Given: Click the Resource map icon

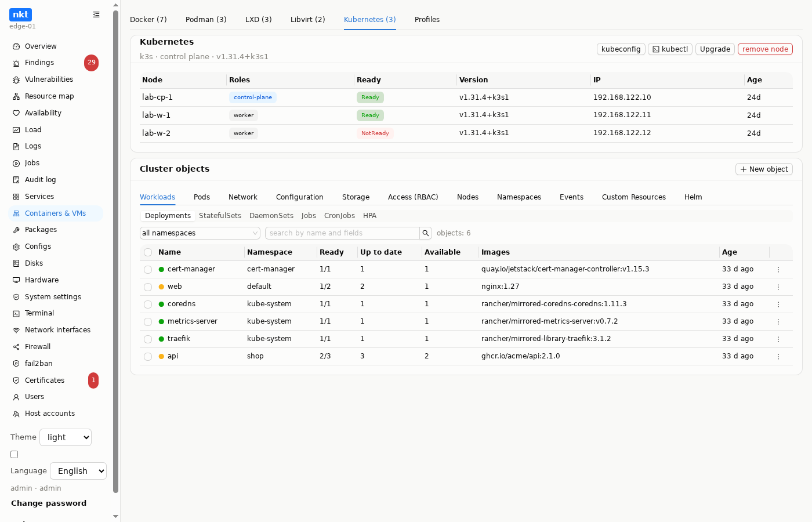Looking at the screenshot, I should (x=16, y=96).
